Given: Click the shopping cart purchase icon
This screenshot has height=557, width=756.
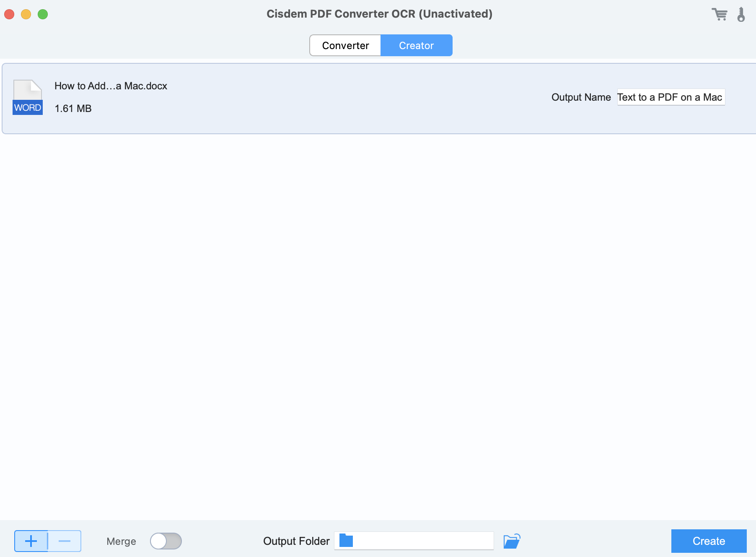Looking at the screenshot, I should [x=720, y=14].
